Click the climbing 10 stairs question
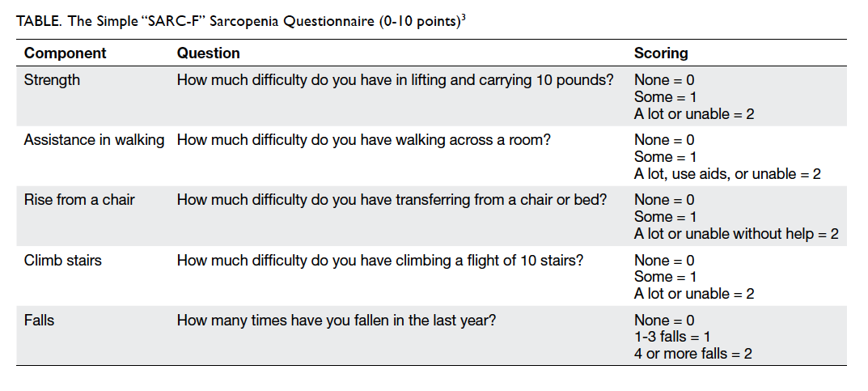Image resolution: width=868 pixels, height=391 pixels. (379, 261)
